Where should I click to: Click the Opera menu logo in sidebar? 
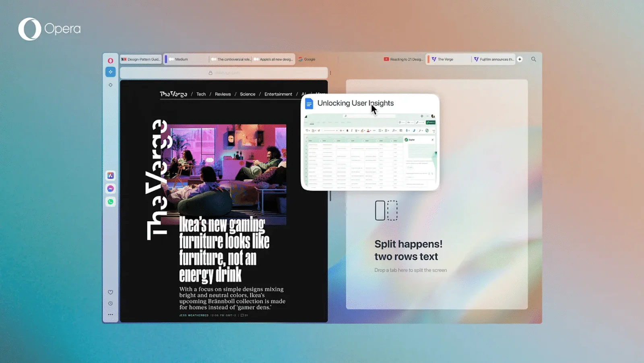[x=110, y=60]
